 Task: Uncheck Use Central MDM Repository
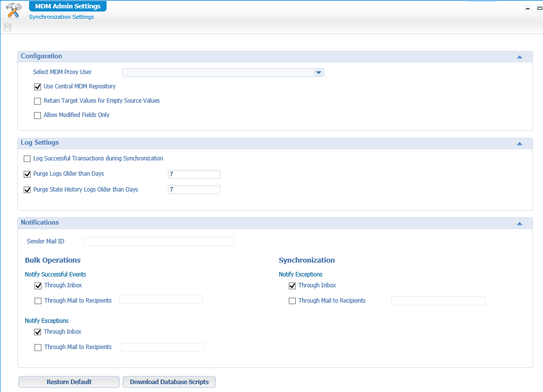38,86
